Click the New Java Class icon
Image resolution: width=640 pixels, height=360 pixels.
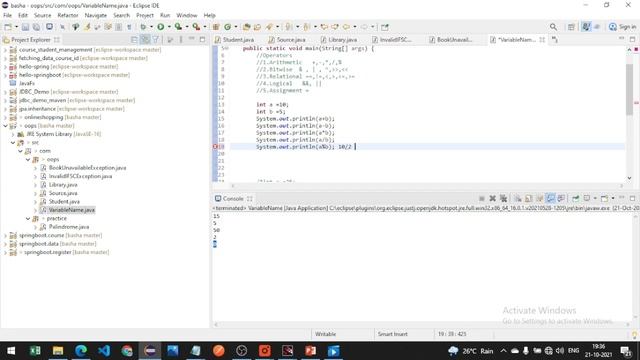tap(228, 27)
